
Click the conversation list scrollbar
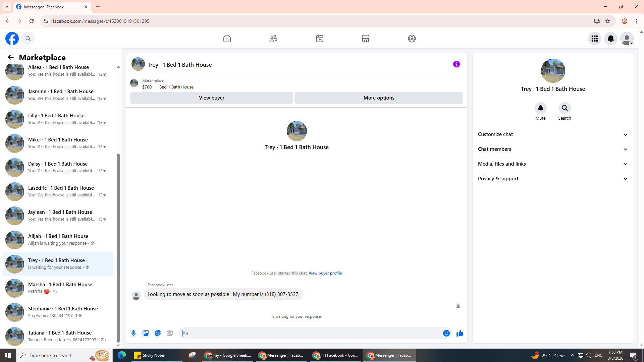(x=118, y=248)
